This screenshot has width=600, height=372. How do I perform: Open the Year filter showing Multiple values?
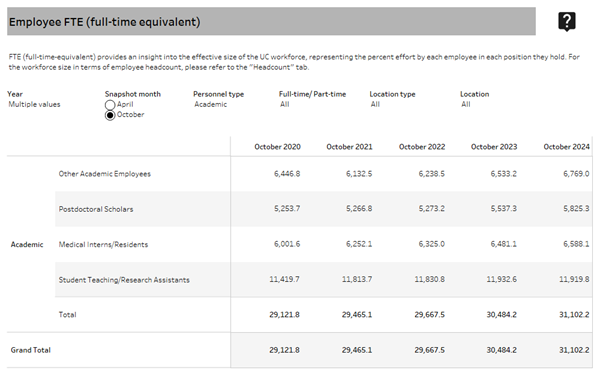tap(34, 104)
